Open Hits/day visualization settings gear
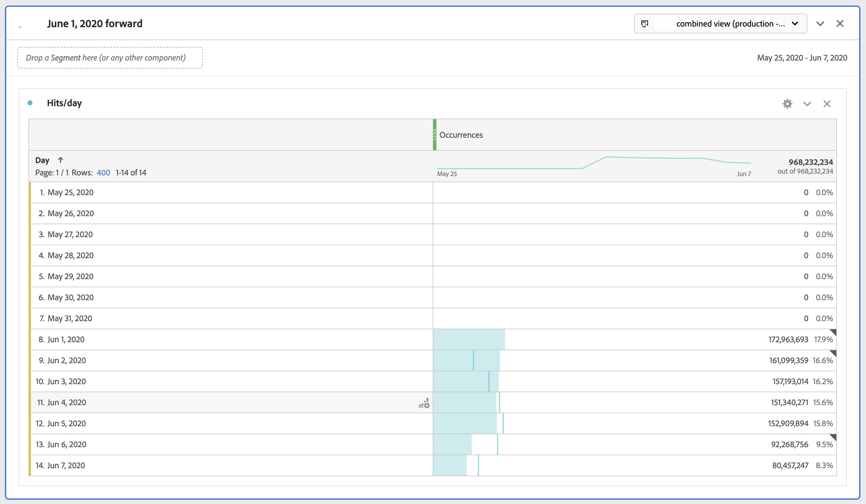This screenshot has width=866, height=504. coord(787,104)
